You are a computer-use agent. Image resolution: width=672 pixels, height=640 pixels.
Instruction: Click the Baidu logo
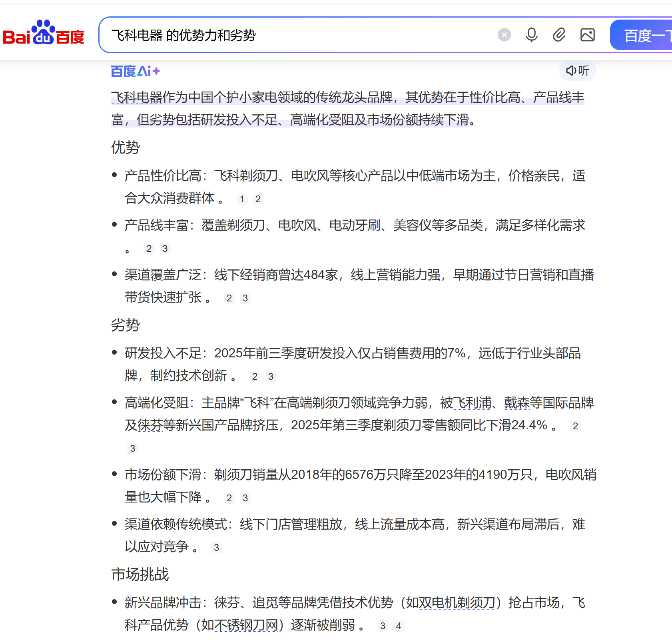(x=44, y=33)
